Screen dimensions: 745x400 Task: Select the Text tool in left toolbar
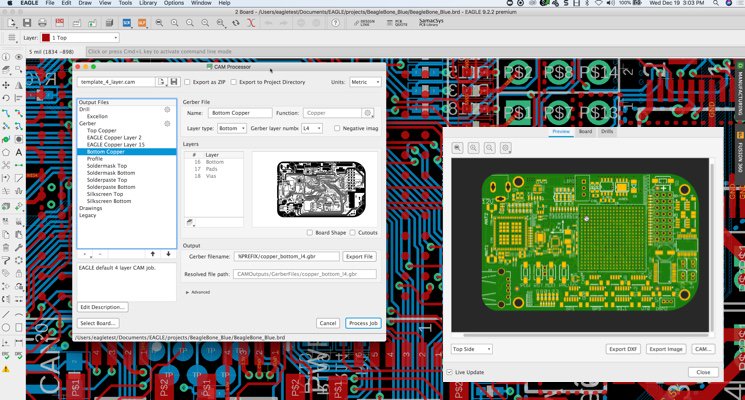point(19,152)
